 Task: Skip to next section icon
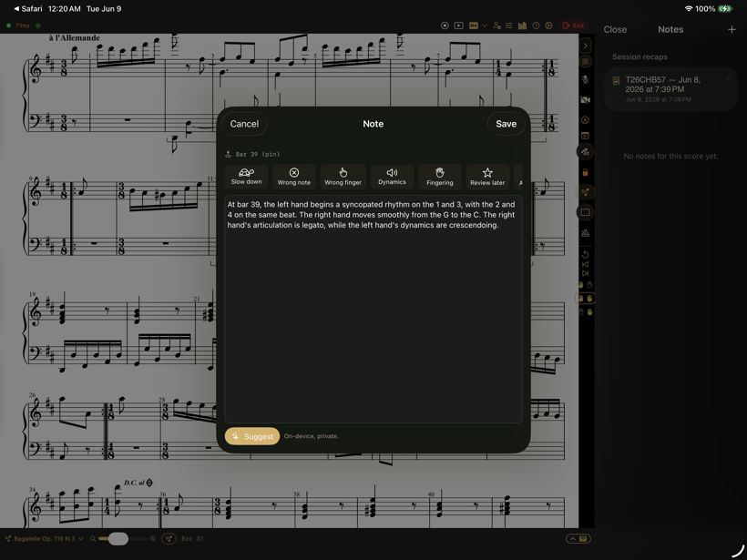[x=586, y=273]
